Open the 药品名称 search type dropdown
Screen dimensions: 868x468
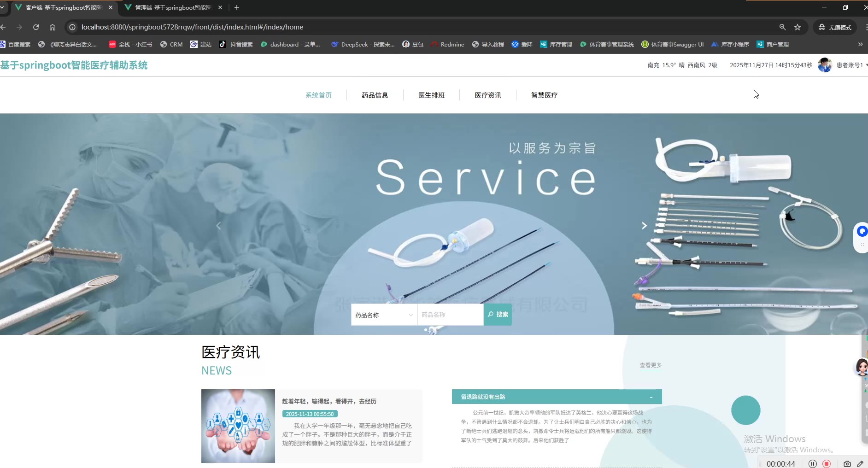tap(384, 315)
